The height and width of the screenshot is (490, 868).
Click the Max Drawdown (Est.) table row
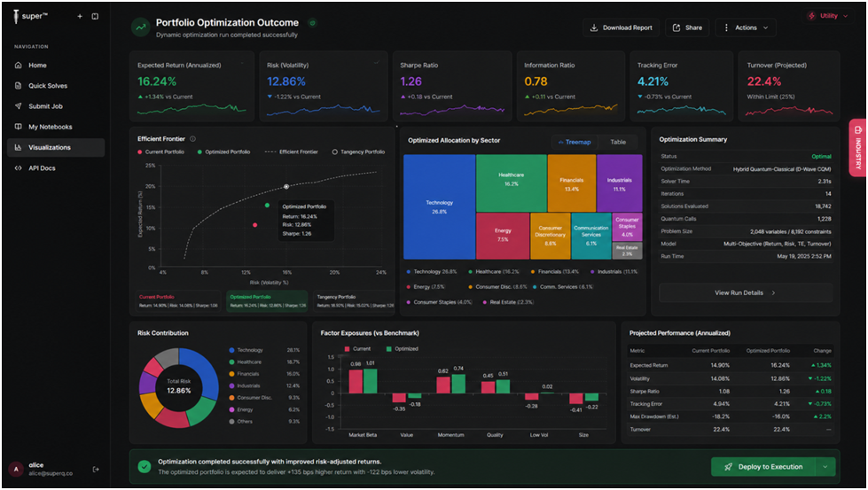[731, 416]
